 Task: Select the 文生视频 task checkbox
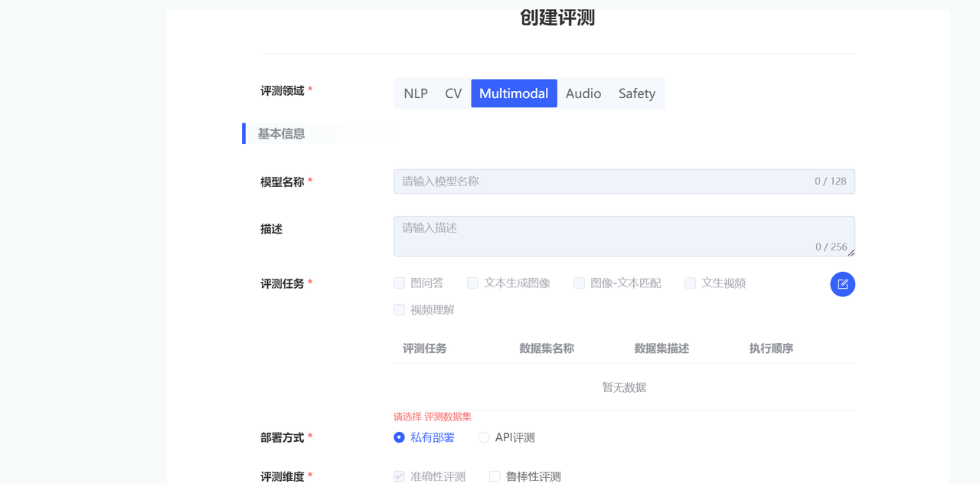(x=691, y=283)
